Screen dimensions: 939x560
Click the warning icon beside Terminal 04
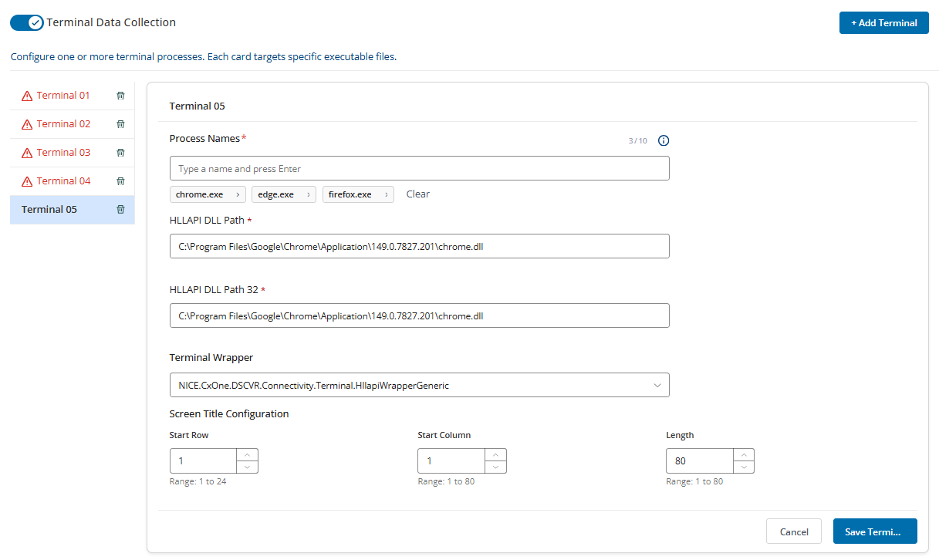click(27, 181)
